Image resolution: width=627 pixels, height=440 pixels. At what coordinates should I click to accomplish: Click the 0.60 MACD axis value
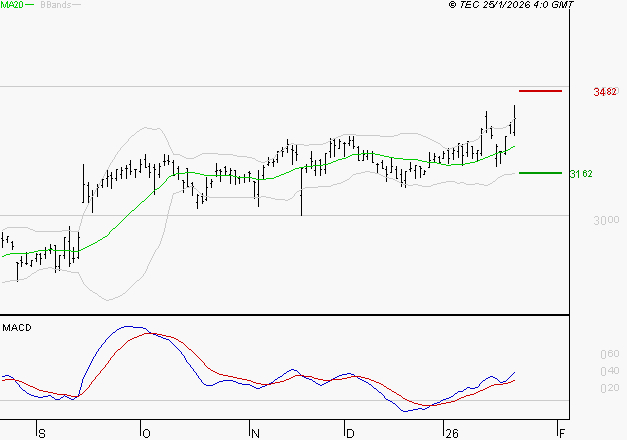click(x=610, y=354)
